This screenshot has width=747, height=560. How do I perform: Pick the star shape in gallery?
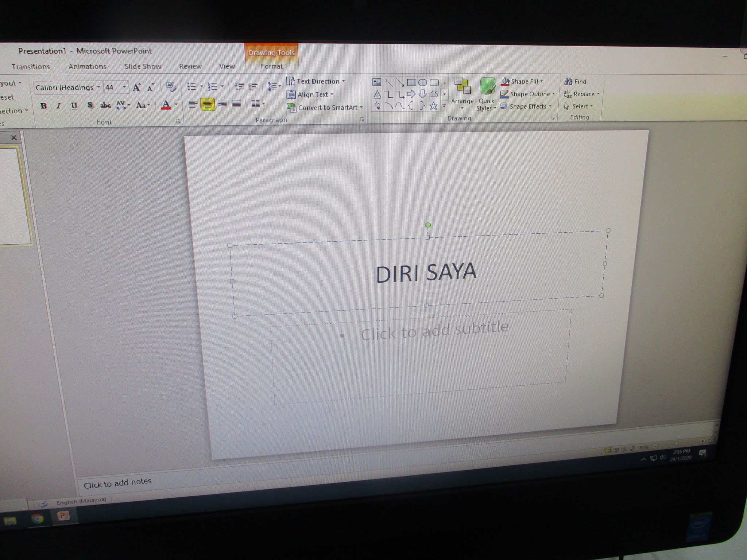[x=433, y=106]
